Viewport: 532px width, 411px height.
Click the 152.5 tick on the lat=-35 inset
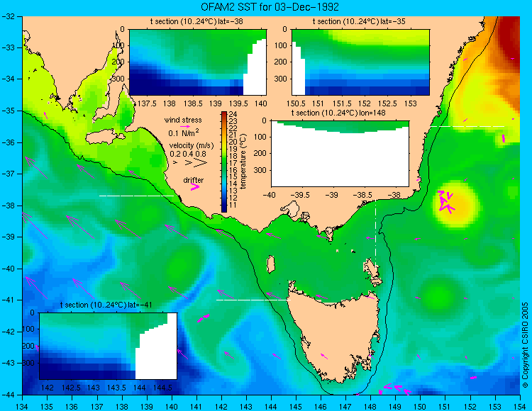(388, 103)
